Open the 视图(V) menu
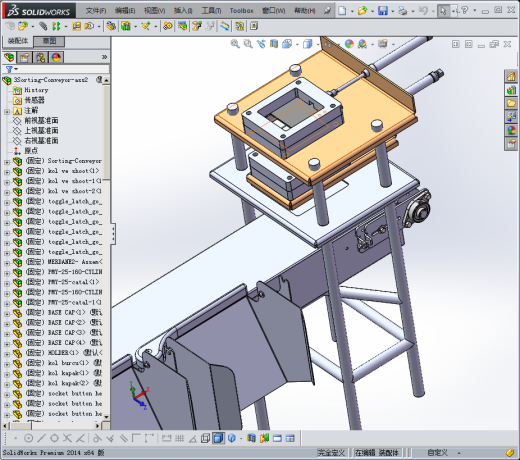 point(154,11)
